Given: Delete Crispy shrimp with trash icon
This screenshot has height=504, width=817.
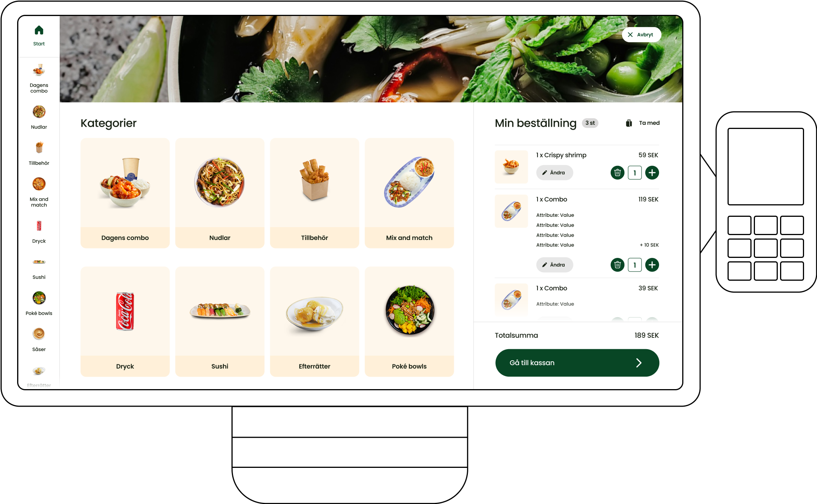Looking at the screenshot, I should (617, 173).
